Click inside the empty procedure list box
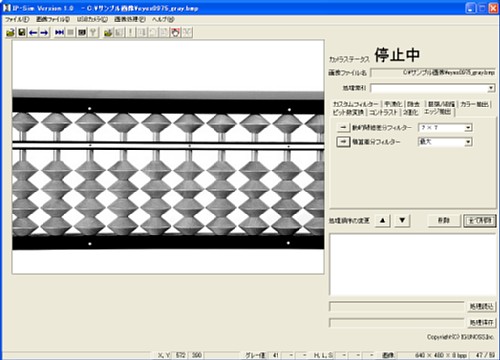This screenshot has height=360, width=500. (x=413, y=264)
